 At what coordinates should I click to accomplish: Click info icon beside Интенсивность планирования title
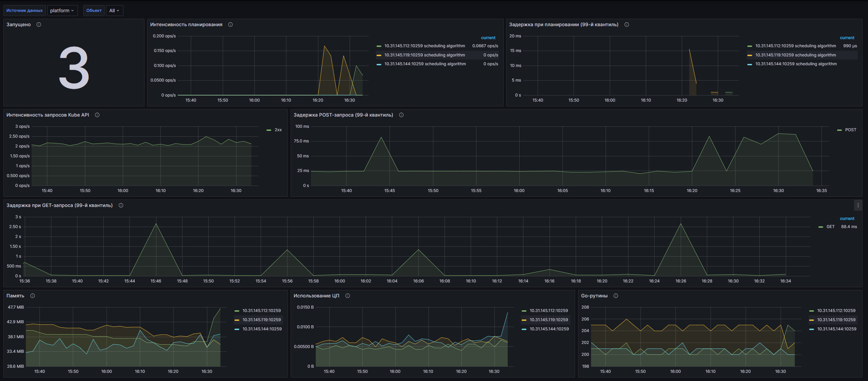[x=230, y=24]
